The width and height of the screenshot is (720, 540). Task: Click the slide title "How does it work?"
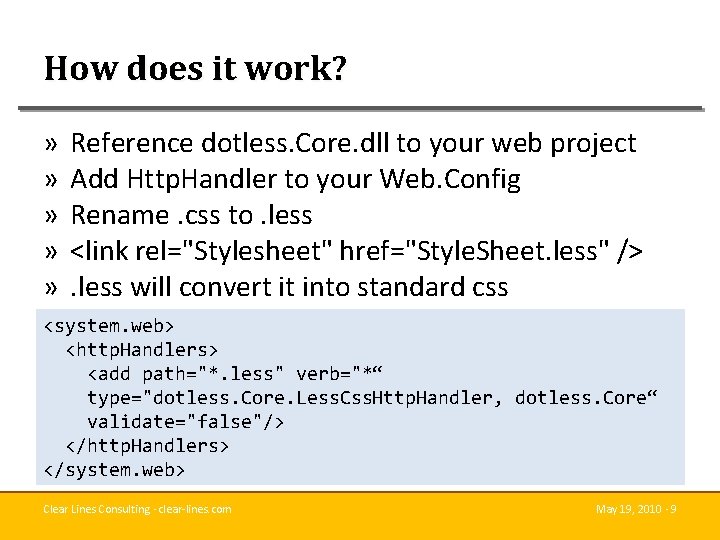pyautogui.click(x=195, y=68)
